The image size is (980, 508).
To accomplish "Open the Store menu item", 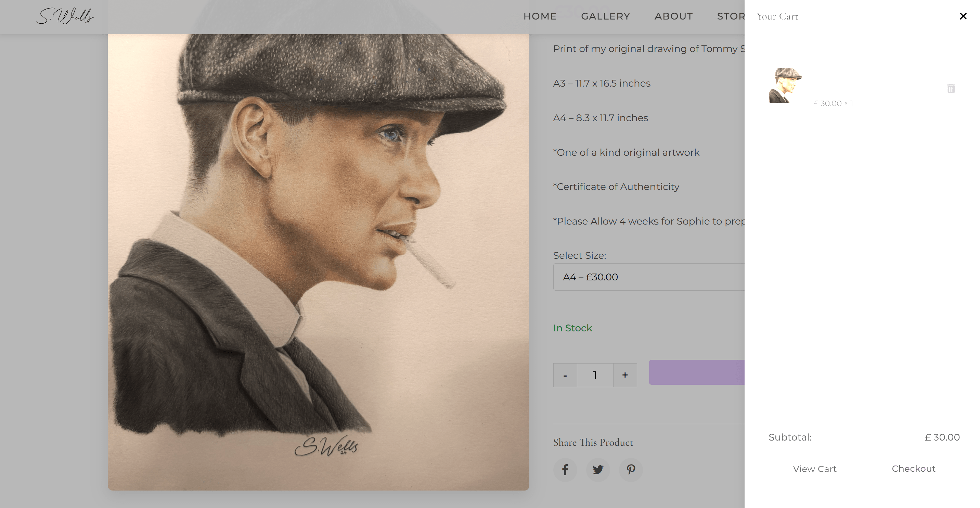I will click(x=731, y=16).
